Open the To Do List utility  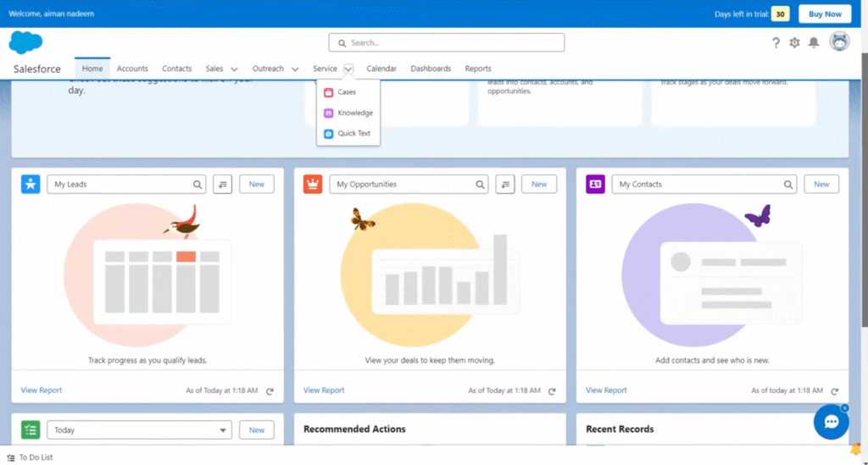tap(30, 458)
